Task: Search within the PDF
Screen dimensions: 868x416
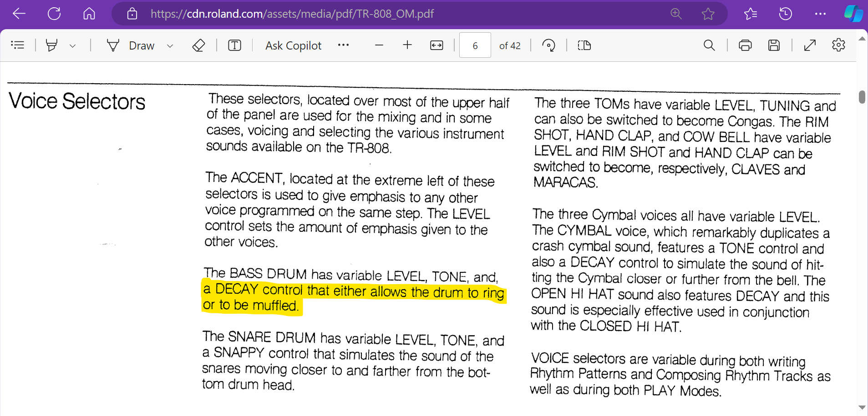Action: point(709,45)
